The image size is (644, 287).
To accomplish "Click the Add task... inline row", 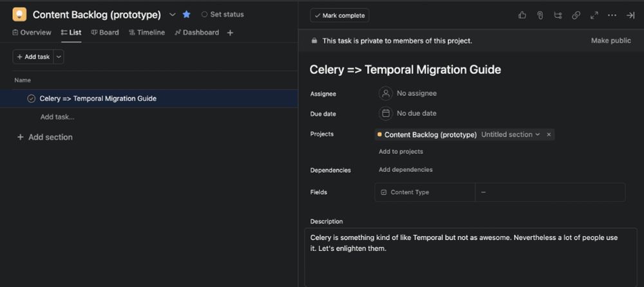I will (57, 117).
